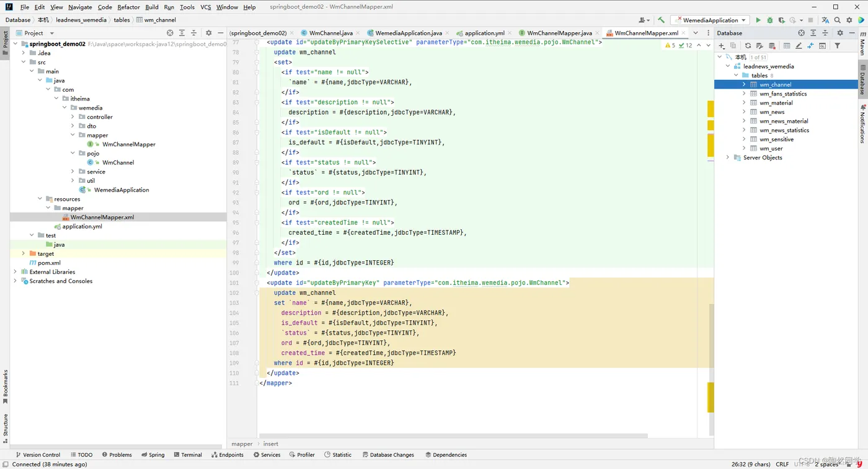Open WemediaApplication run configuration dropdown

710,20
